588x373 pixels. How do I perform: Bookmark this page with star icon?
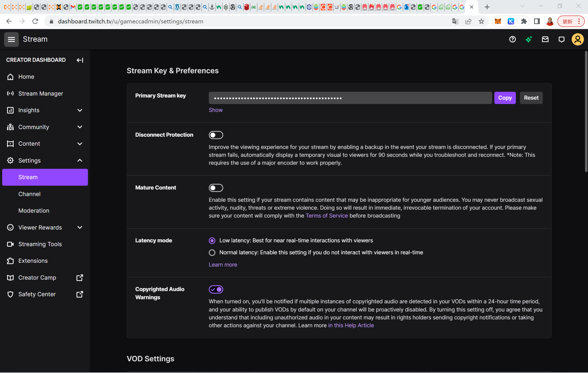(x=482, y=21)
